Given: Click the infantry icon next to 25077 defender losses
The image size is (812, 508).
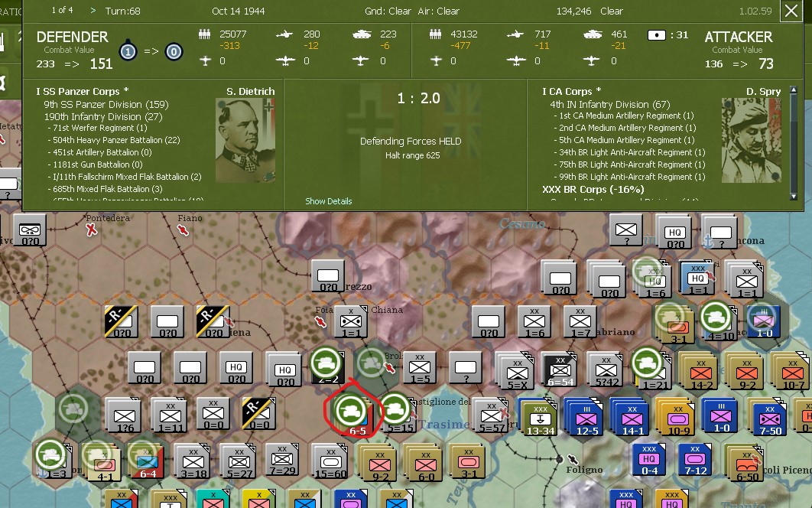Looking at the screenshot, I should pos(203,34).
